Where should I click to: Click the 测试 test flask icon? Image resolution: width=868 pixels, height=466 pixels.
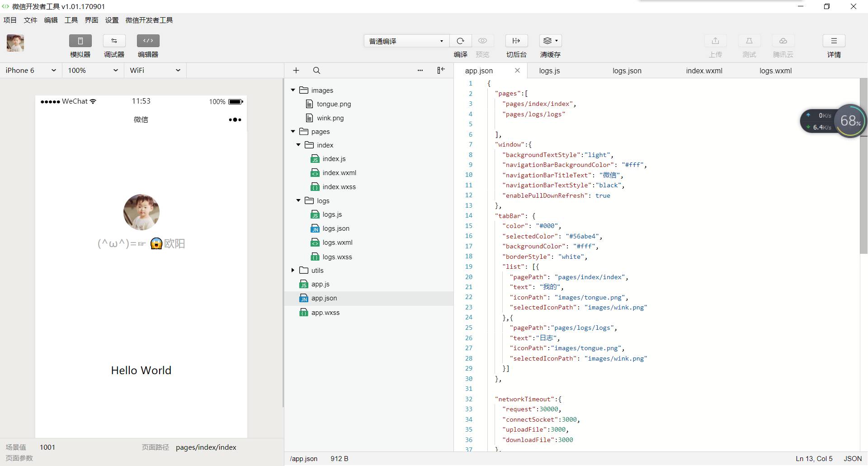tap(749, 41)
